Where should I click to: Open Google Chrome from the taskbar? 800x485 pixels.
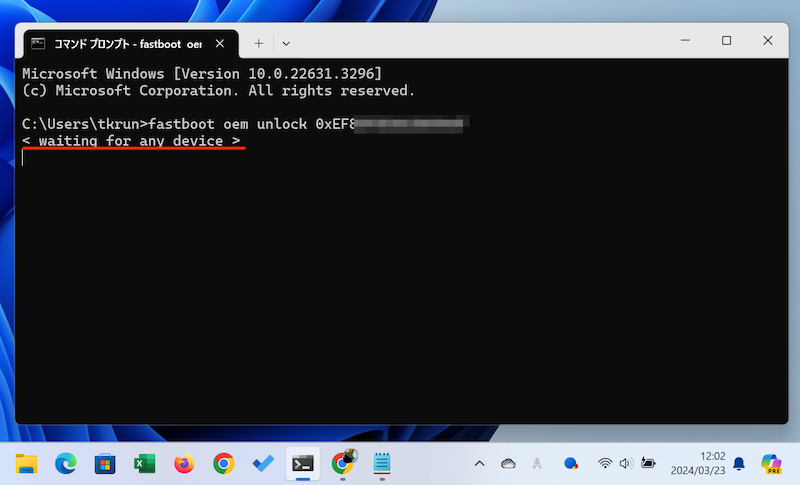point(223,463)
